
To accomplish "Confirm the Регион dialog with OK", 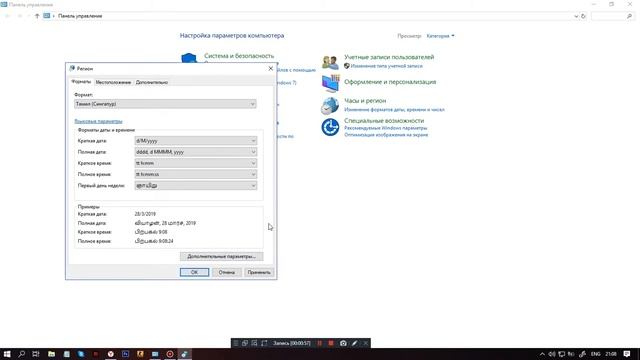I will 194,272.
